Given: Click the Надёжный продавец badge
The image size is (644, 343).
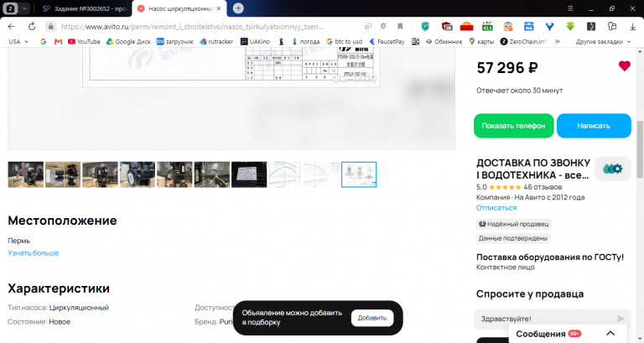Looking at the screenshot, I should [x=513, y=224].
